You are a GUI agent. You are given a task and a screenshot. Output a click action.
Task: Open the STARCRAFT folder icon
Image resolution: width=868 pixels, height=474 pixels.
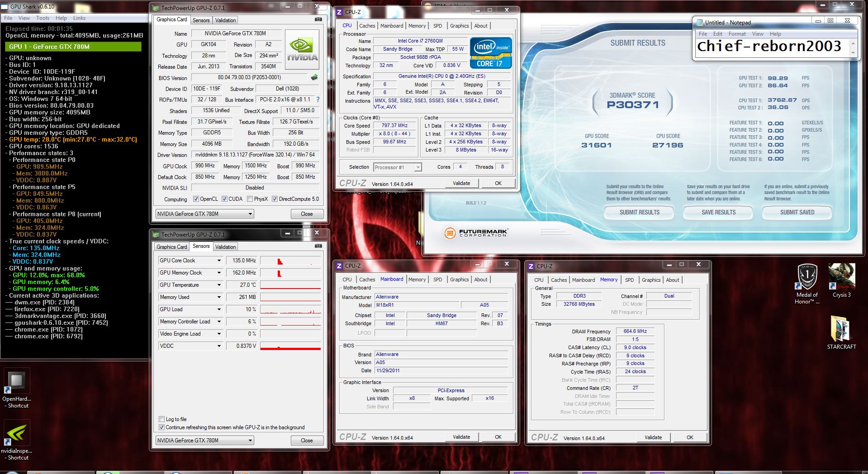841,332
